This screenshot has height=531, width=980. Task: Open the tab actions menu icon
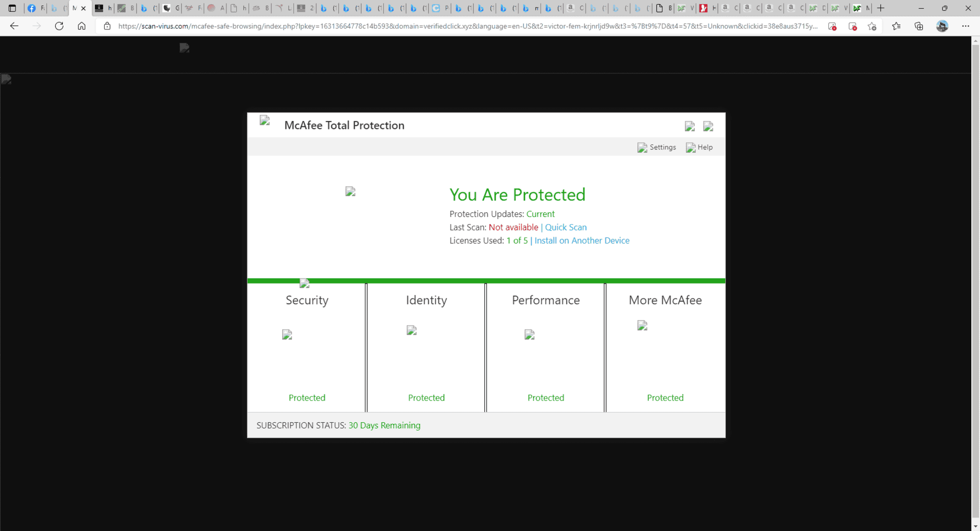pos(12,8)
